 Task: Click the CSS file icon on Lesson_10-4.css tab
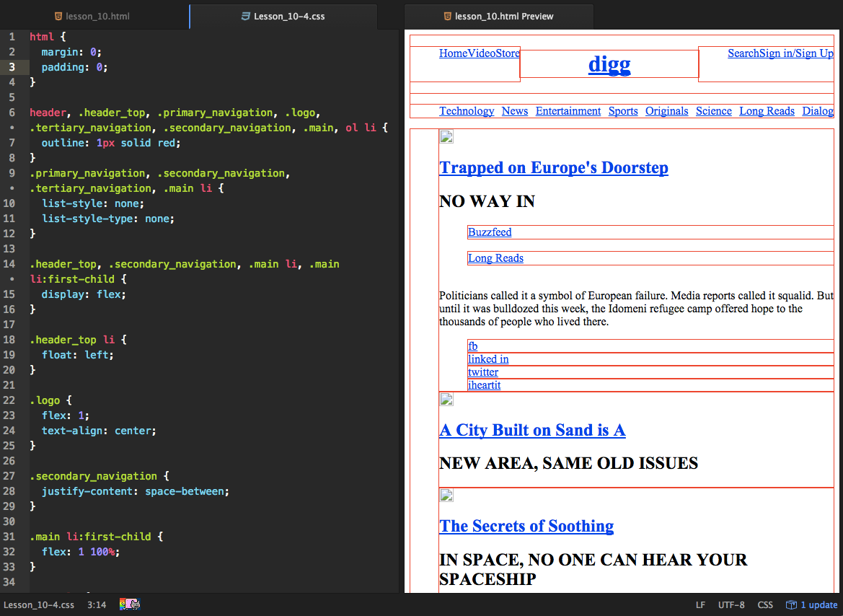[x=246, y=16]
